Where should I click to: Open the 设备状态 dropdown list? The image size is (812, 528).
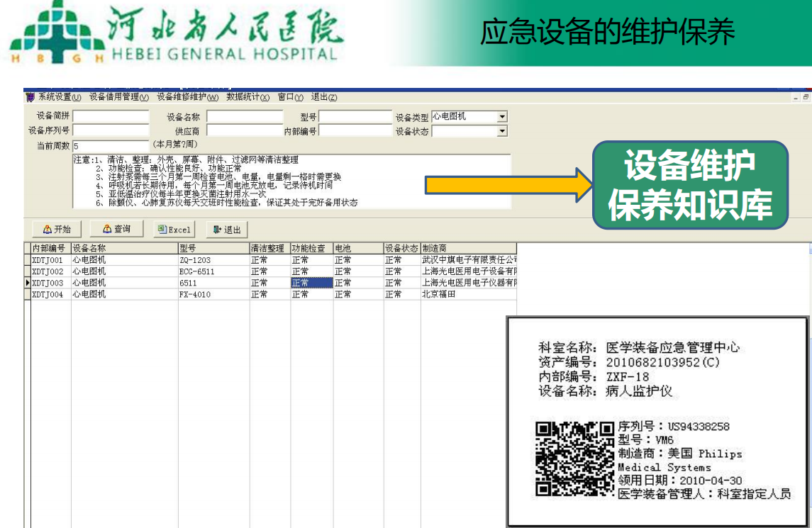pos(502,131)
